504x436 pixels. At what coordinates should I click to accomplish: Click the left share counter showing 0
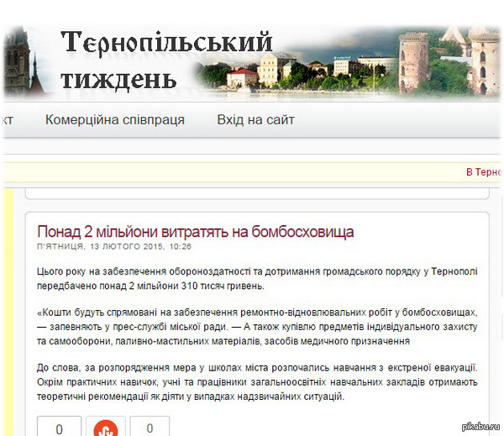click(x=59, y=427)
